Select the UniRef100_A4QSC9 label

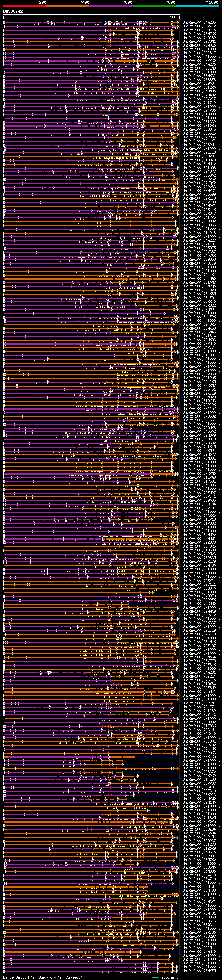pyautogui.click(x=199, y=263)
